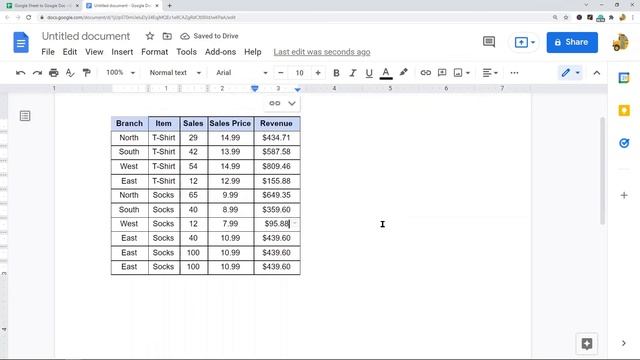
Task: Add a comment from the toolbar
Action: (442, 73)
